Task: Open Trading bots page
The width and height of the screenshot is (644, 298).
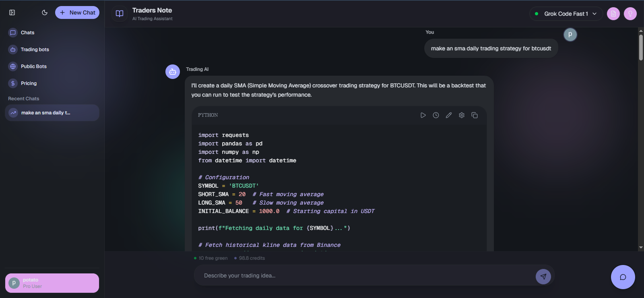Action: tap(52, 50)
